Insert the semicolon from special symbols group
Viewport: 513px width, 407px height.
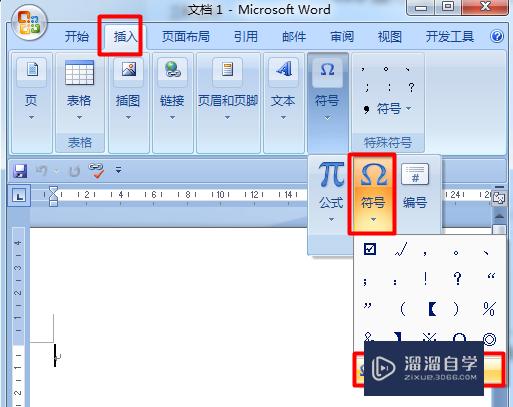pos(367,88)
